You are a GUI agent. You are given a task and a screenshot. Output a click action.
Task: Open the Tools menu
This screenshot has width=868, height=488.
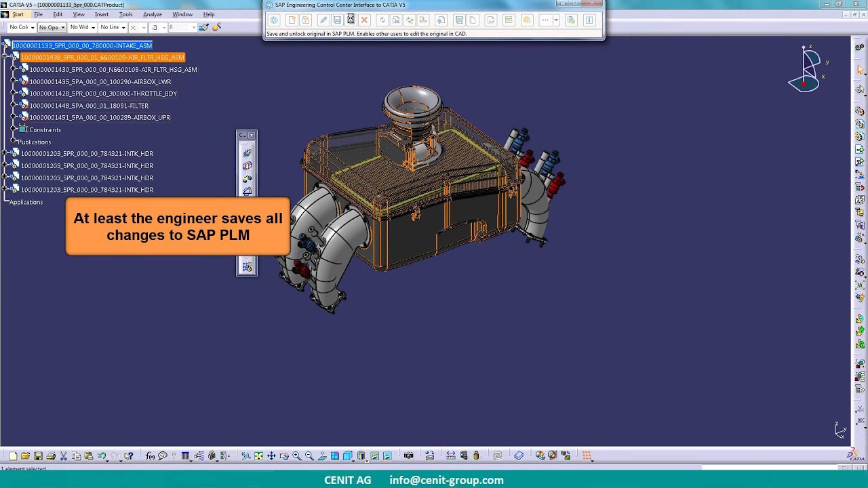pyautogui.click(x=126, y=14)
